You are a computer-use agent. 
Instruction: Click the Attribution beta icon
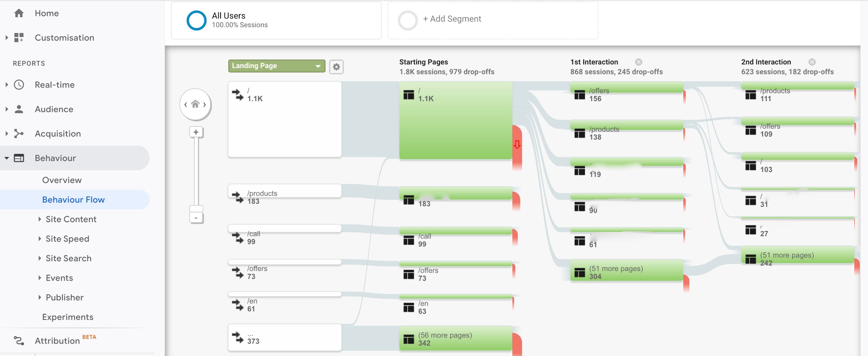[x=19, y=341]
